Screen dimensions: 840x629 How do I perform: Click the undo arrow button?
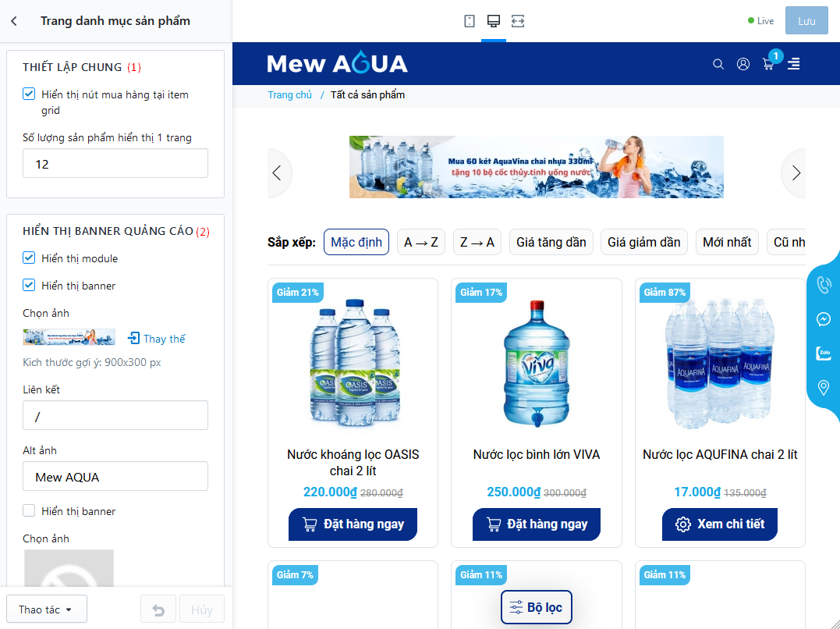coord(158,609)
